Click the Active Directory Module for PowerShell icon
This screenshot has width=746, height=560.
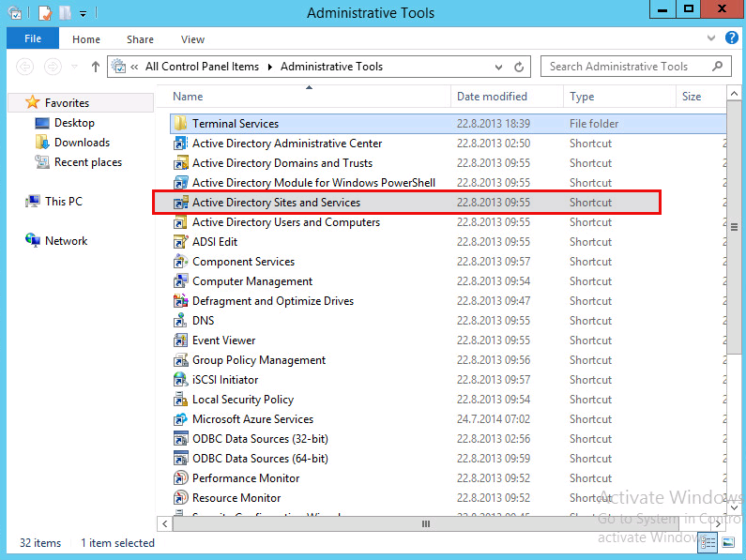[x=180, y=183]
